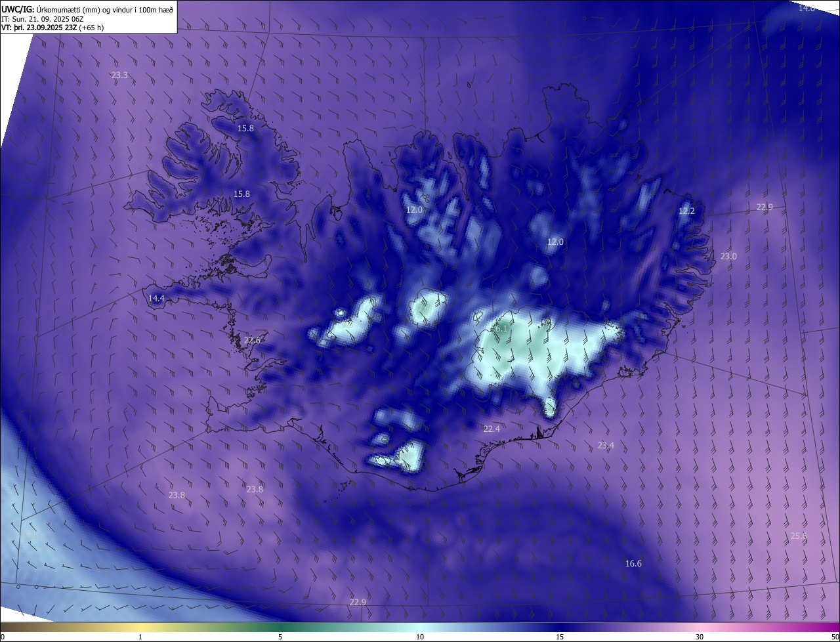Click the "14.4" value label on the map
Viewport: 840px width, 642px height.
(x=156, y=299)
